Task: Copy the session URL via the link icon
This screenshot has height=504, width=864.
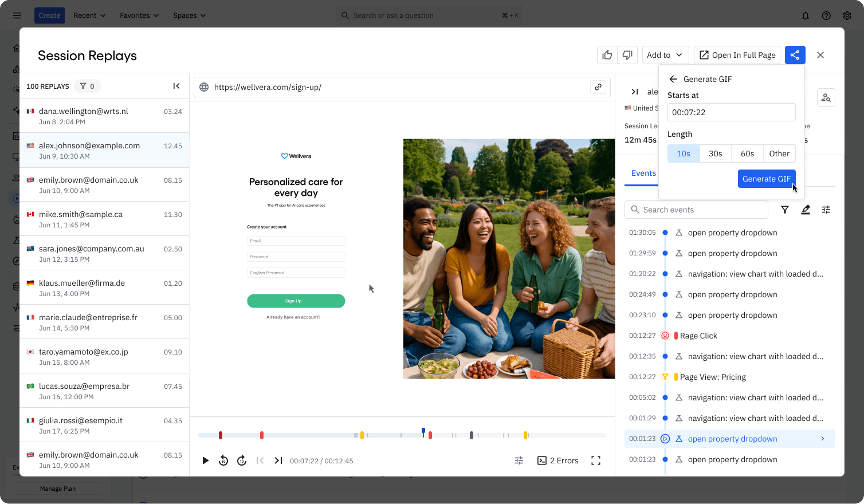Action: (598, 86)
